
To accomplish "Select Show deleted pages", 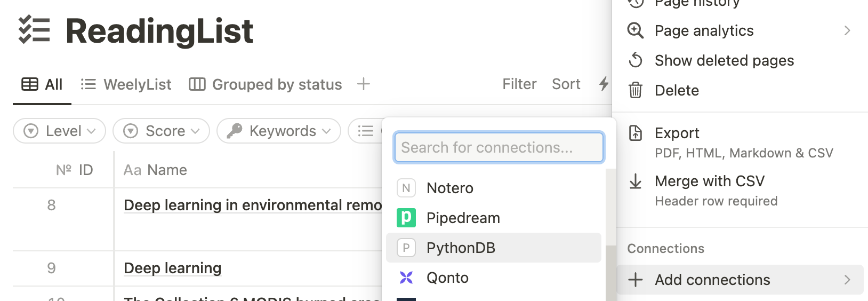I will [740, 60].
